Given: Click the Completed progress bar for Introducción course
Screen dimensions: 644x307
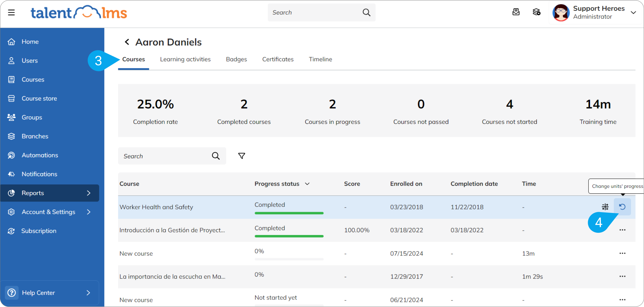Looking at the screenshot, I should point(289,236).
